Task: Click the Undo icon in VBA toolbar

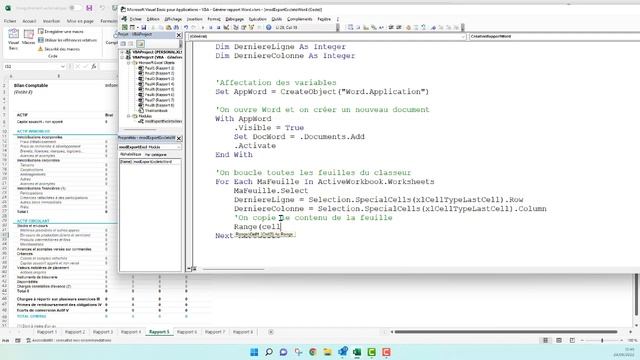Action: [x=186, y=27]
